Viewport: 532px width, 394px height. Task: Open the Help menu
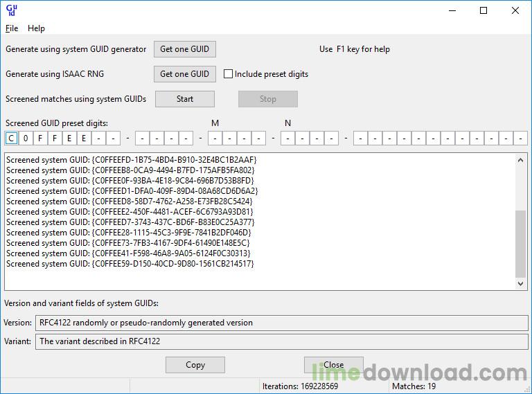click(36, 28)
